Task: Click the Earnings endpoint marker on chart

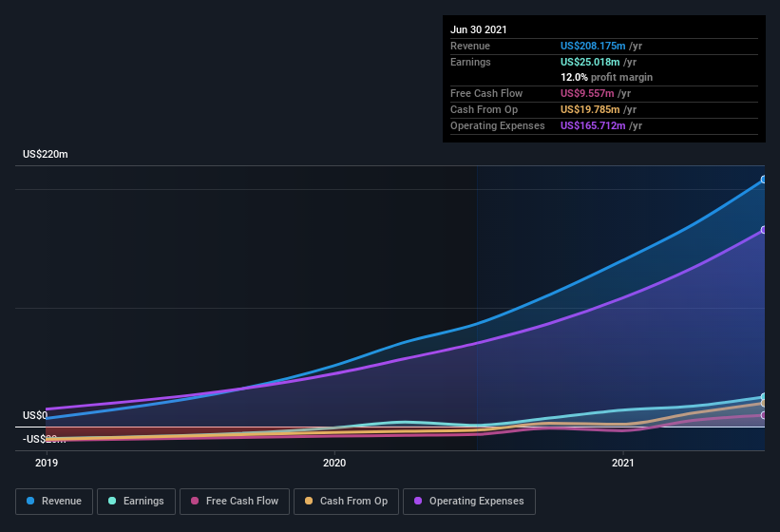Action: (764, 397)
